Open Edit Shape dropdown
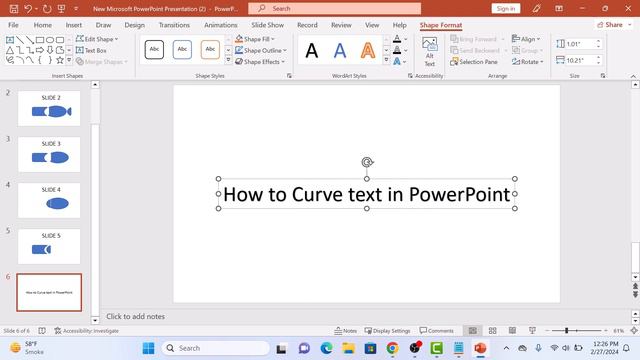The height and width of the screenshot is (360, 640). point(97,39)
